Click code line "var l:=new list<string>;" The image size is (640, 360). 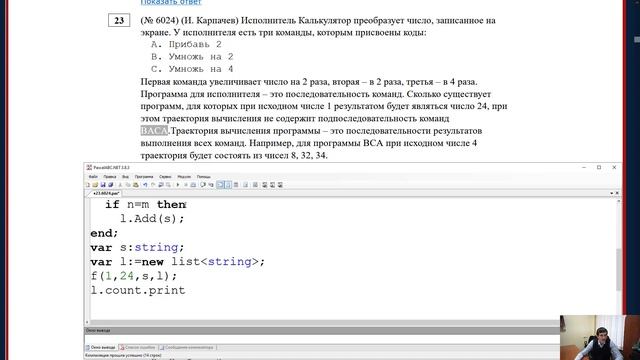(x=178, y=262)
